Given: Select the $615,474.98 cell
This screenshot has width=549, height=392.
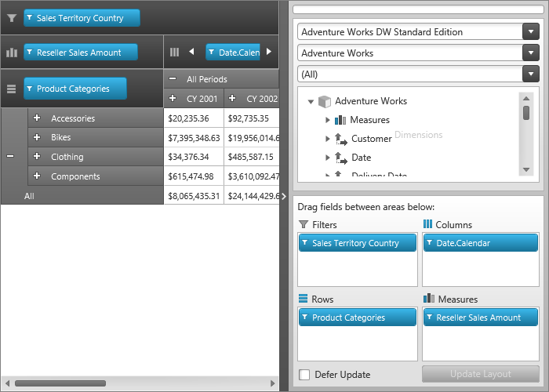Looking at the screenshot, I should [194, 176].
